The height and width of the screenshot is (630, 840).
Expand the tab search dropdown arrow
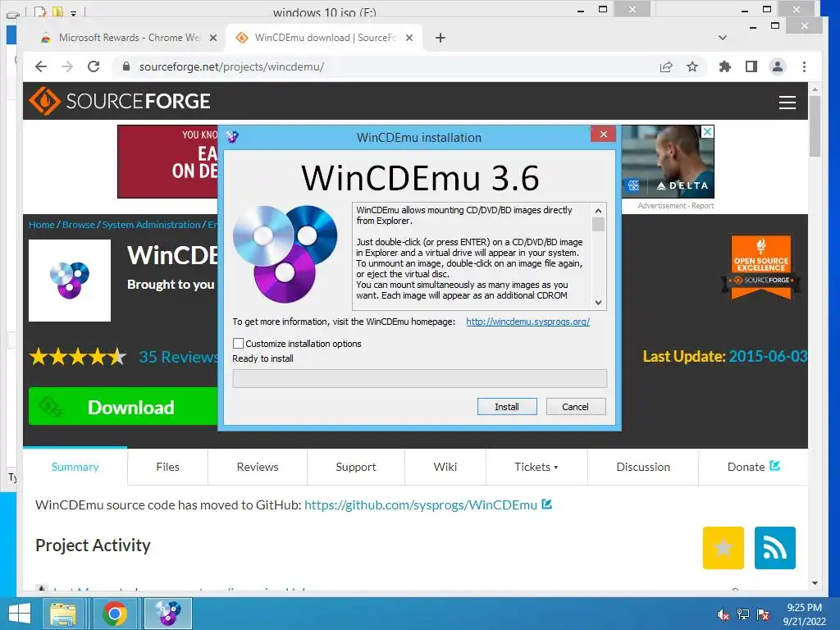tap(722, 38)
